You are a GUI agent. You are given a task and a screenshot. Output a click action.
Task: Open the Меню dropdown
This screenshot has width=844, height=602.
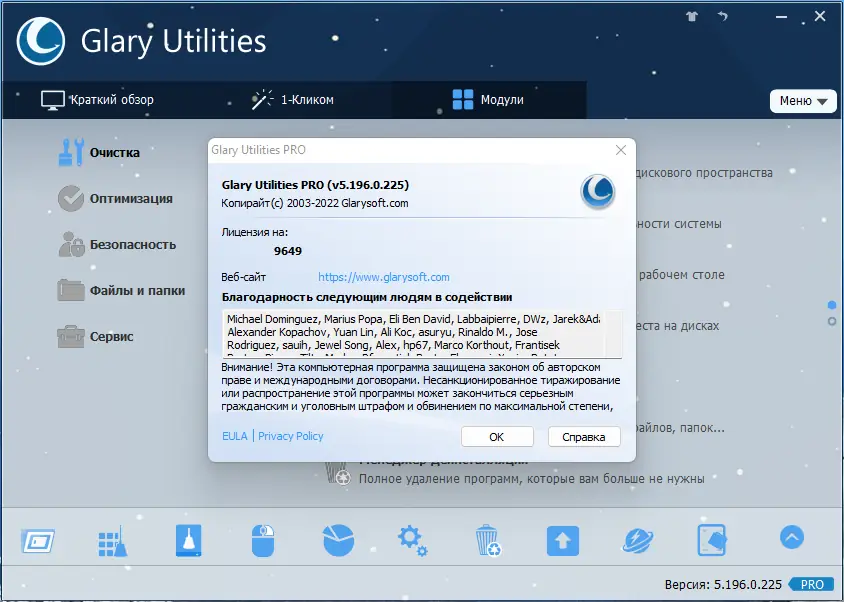(x=803, y=101)
